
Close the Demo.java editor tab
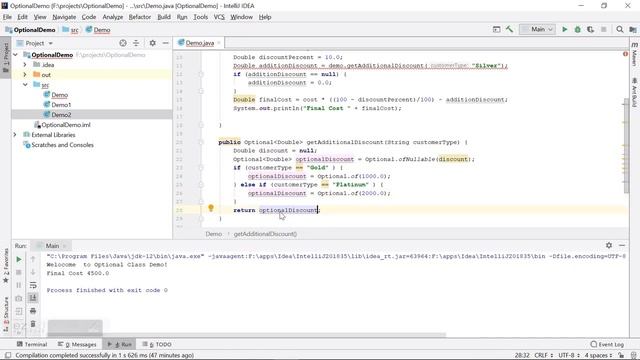pos(219,43)
